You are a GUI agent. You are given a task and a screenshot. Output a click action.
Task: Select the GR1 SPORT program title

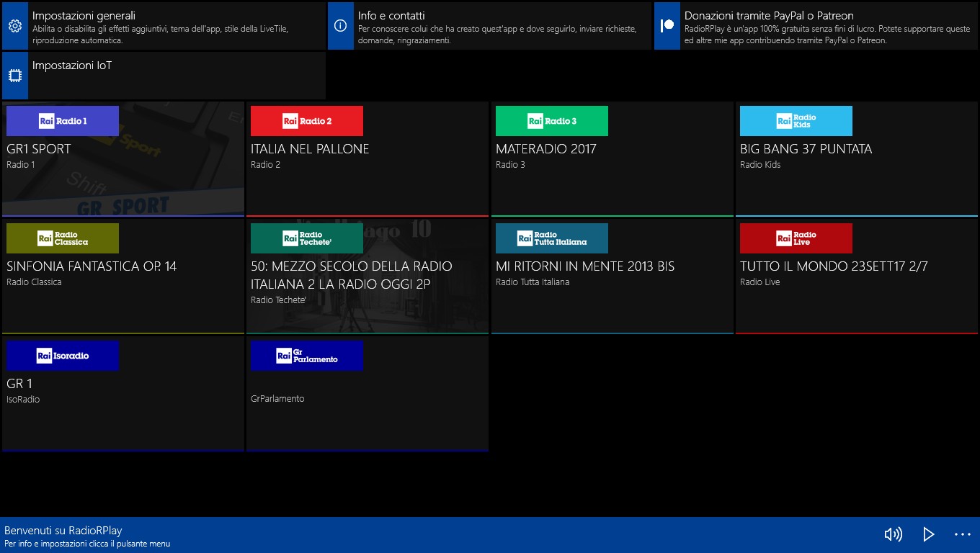coord(39,149)
